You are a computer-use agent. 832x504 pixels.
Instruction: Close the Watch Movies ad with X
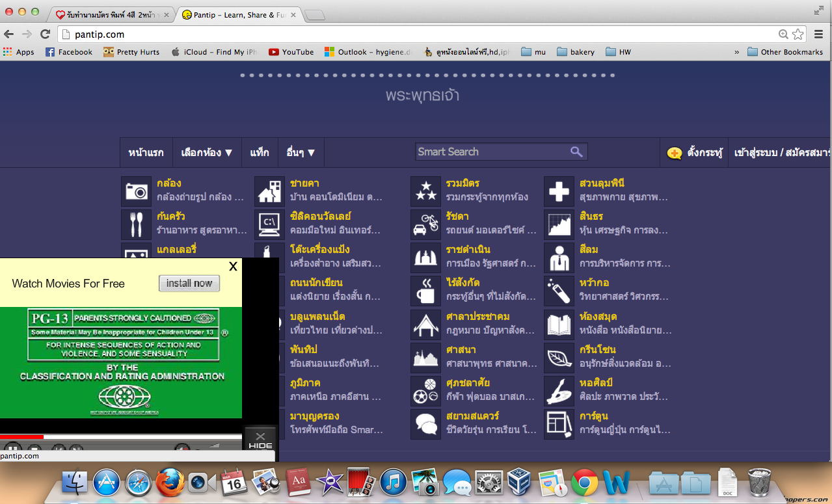[x=233, y=266]
